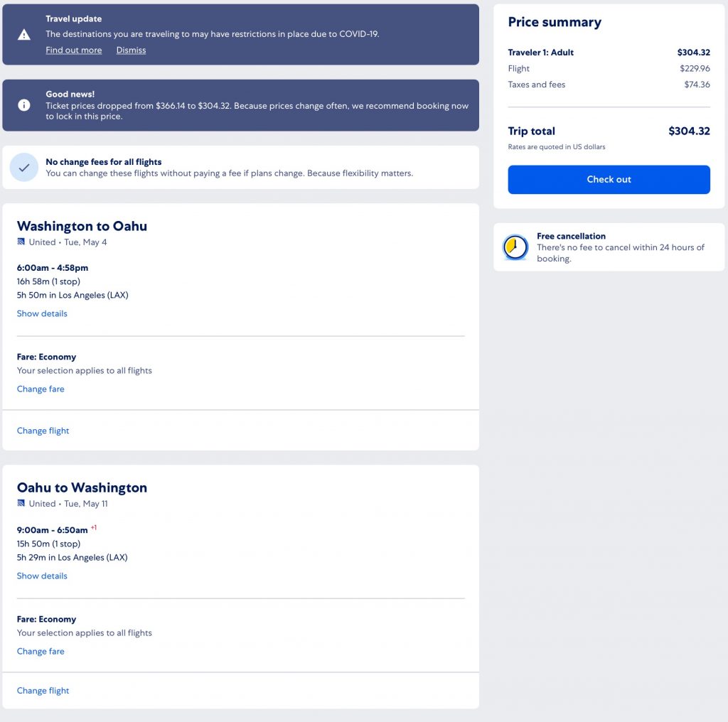Change flight for Oahu to Washington
728x722 pixels.
pyautogui.click(x=43, y=691)
